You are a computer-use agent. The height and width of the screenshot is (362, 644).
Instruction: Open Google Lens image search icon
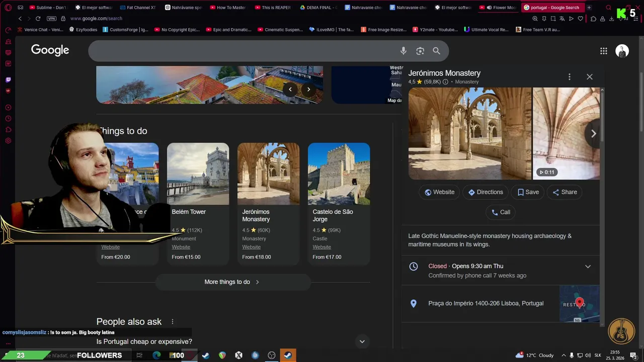(420, 51)
